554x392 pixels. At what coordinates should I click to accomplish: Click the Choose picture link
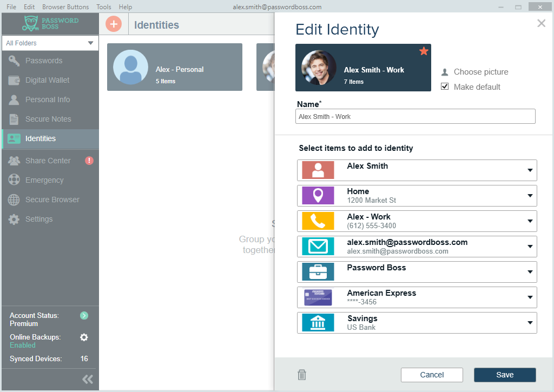tap(481, 72)
